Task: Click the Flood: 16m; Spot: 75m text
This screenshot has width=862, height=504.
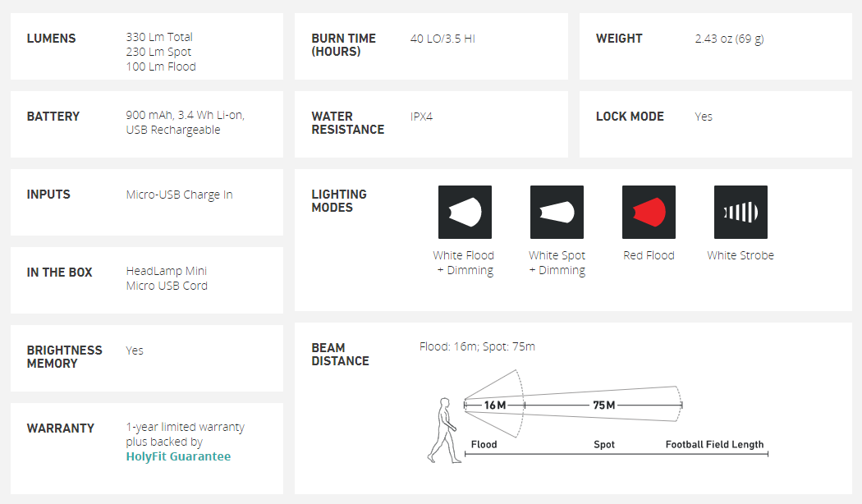Action: click(x=477, y=346)
